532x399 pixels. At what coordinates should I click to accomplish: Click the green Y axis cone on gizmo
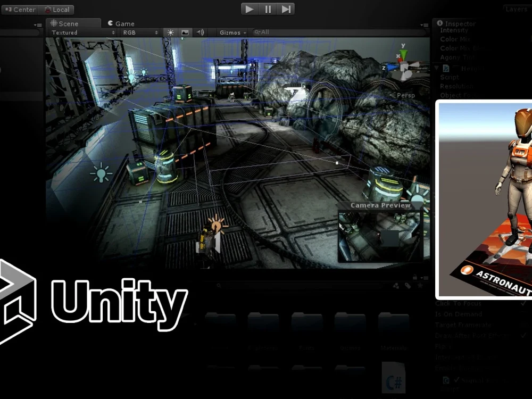(403, 54)
